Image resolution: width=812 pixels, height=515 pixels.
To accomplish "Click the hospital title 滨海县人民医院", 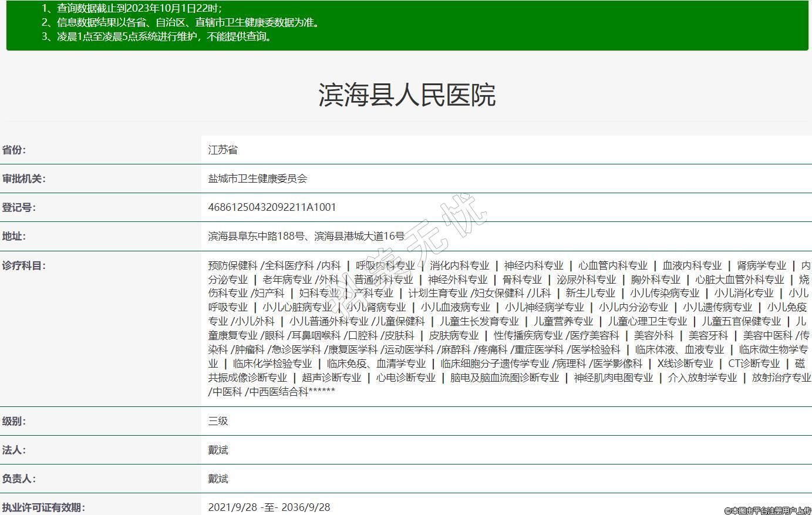I will [x=406, y=95].
